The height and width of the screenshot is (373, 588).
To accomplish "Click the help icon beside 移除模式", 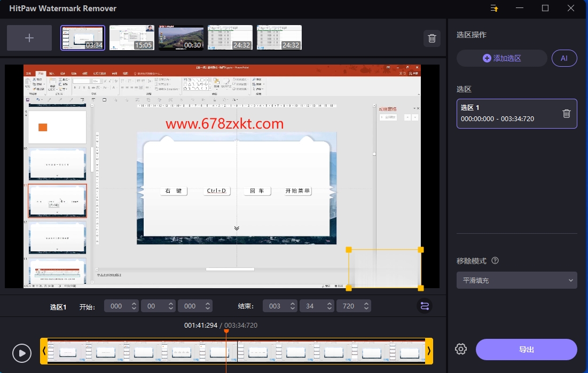I will point(495,260).
